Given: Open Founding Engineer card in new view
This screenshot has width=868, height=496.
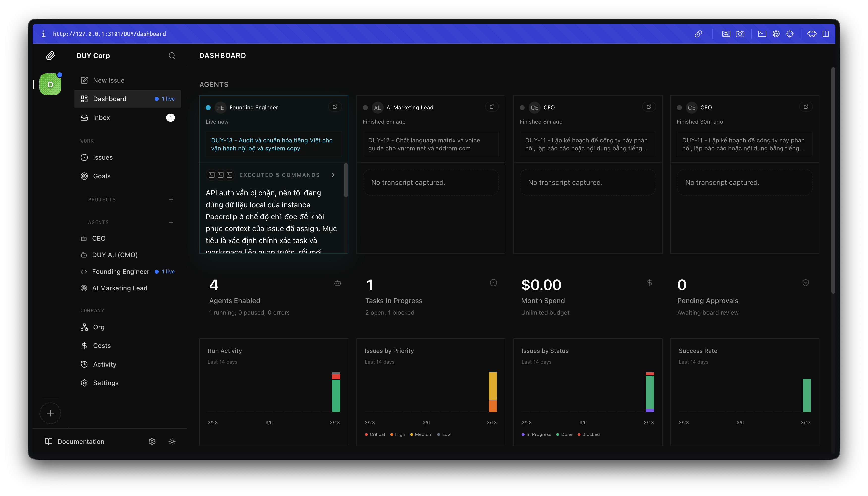Looking at the screenshot, I should 335,107.
